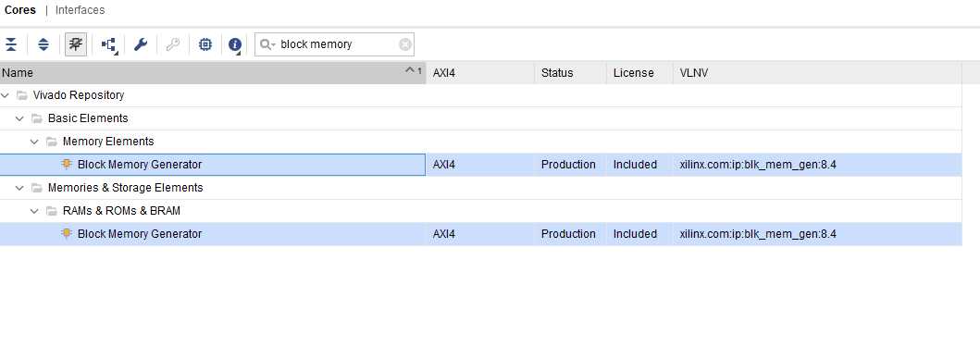Select the Cores tab
Image resolution: width=980 pixels, height=359 pixels.
coord(20,10)
